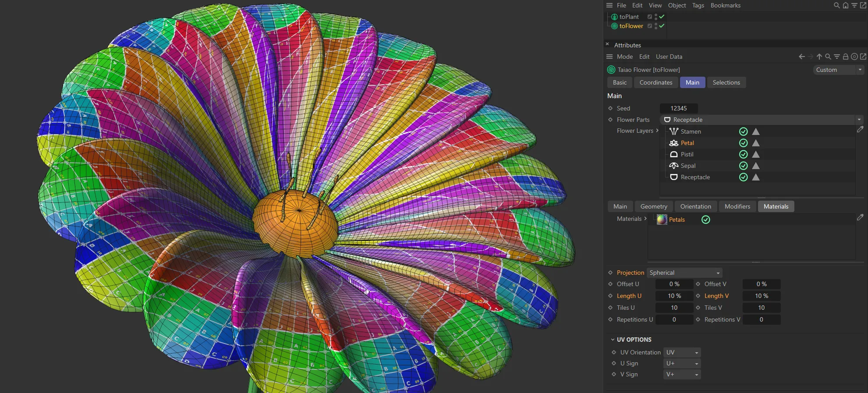
Task: Click the Taiao Flower object icon
Action: point(611,70)
